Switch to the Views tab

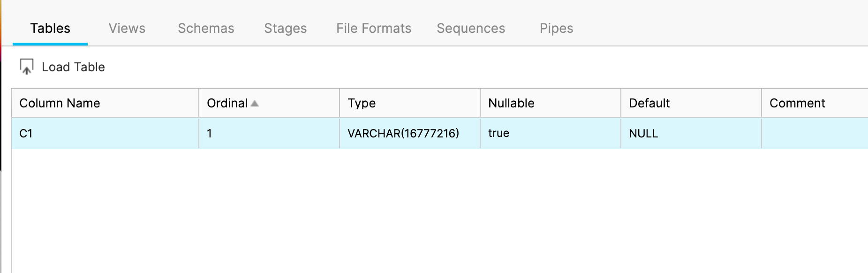[x=127, y=28]
